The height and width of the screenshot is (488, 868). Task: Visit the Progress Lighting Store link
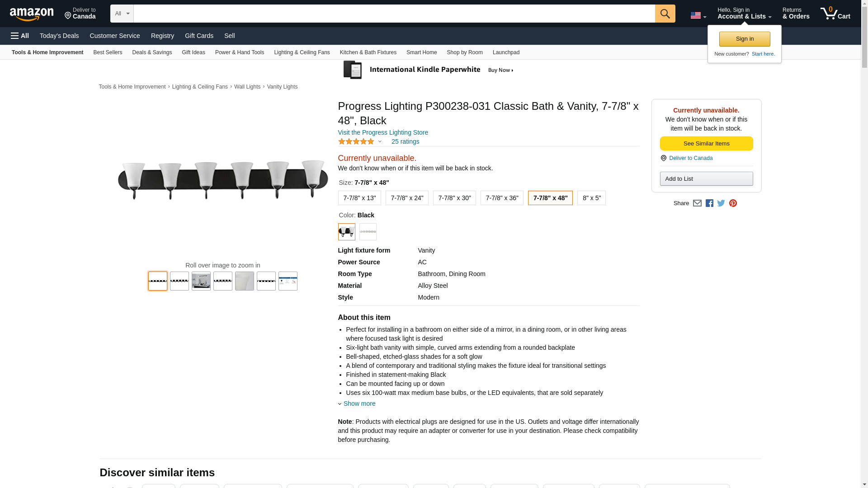click(383, 132)
